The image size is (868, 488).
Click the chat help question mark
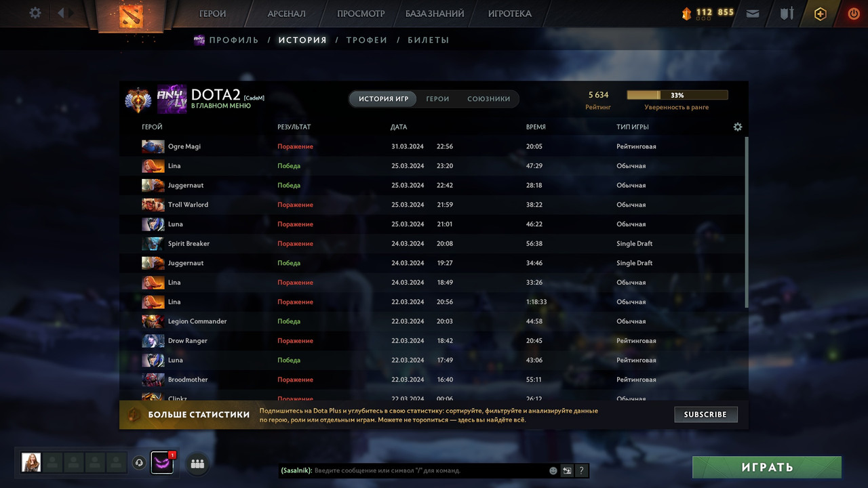581,470
